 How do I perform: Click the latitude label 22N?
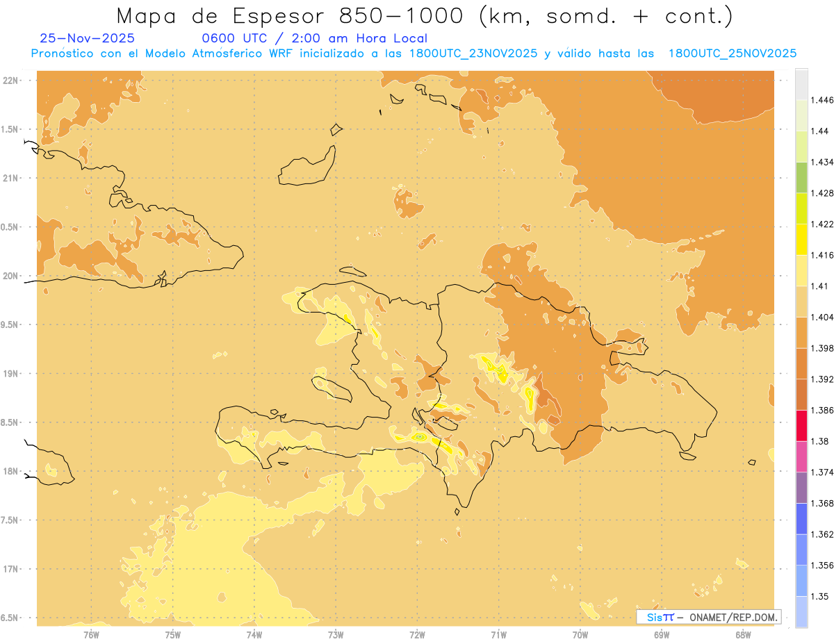click(10, 80)
